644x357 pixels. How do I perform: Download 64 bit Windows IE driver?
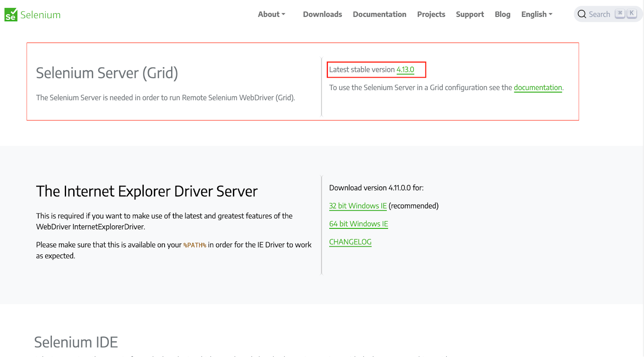coord(359,224)
